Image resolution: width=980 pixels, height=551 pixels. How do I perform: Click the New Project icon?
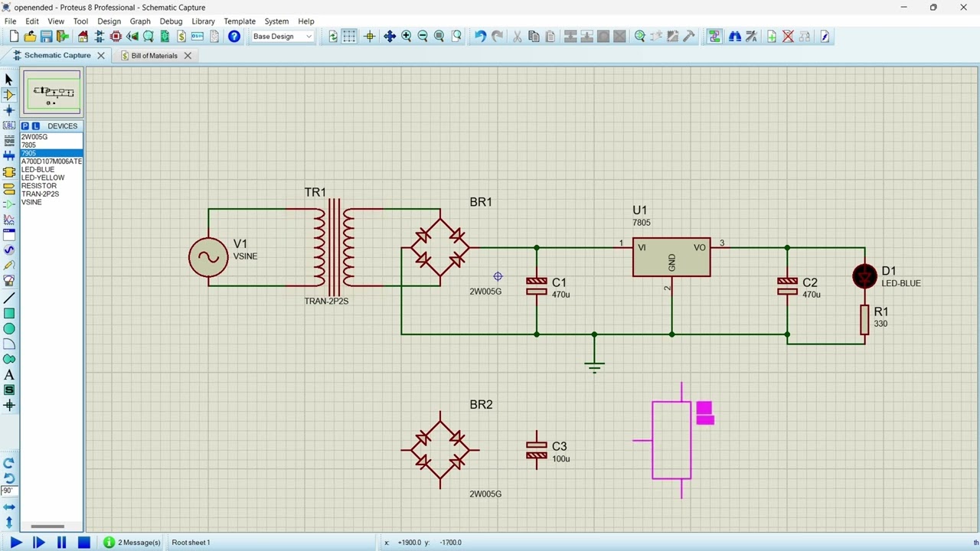13,36
